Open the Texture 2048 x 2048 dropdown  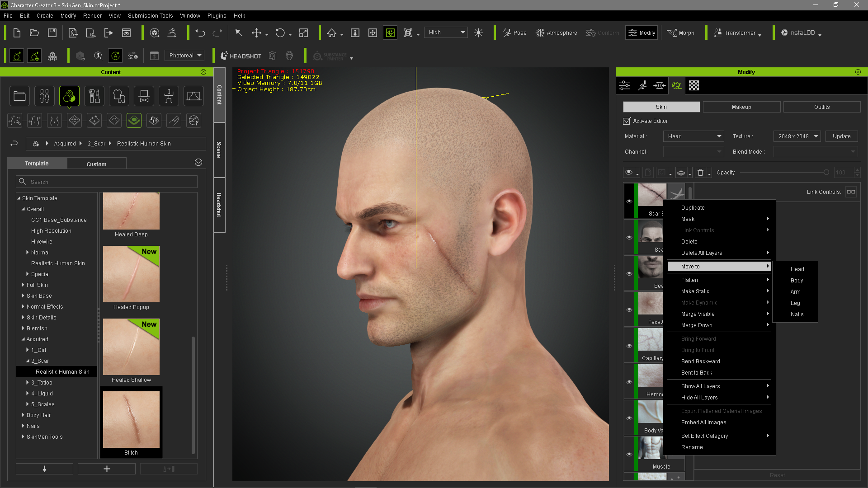tap(797, 136)
